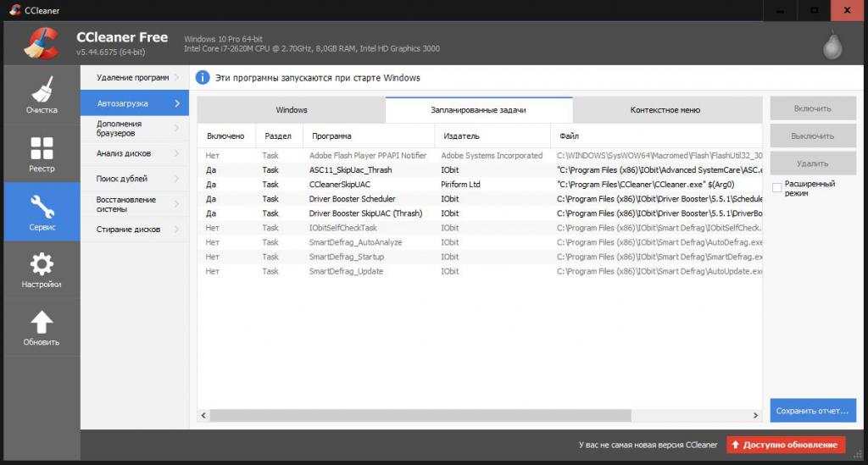Viewport: 868px width, 465px height.
Task: Click chevron next to Автозагрузка
Action: (177, 103)
